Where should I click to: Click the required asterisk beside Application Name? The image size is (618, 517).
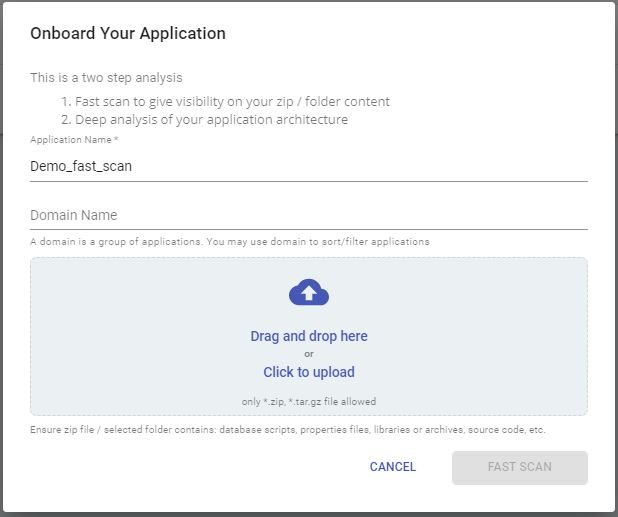pyautogui.click(x=116, y=139)
